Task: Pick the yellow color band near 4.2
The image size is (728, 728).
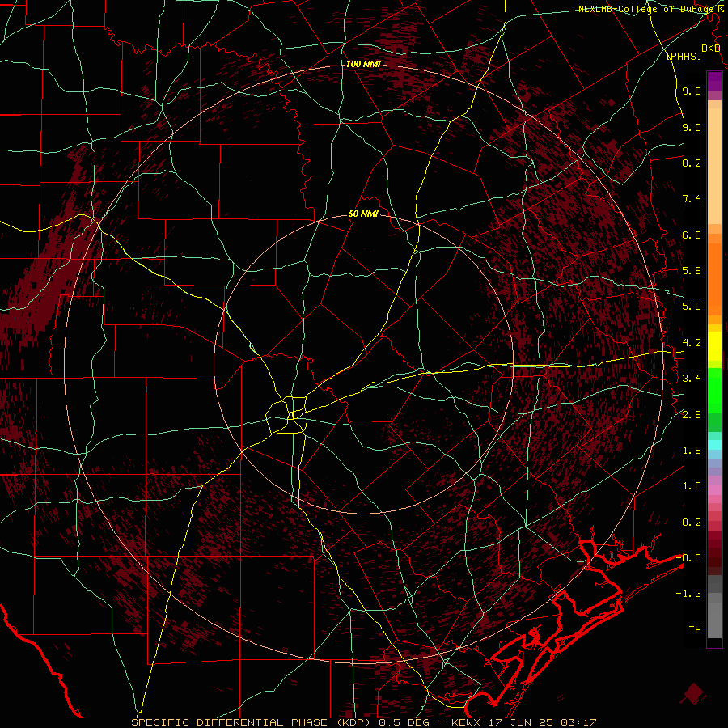Action: click(714, 346)
